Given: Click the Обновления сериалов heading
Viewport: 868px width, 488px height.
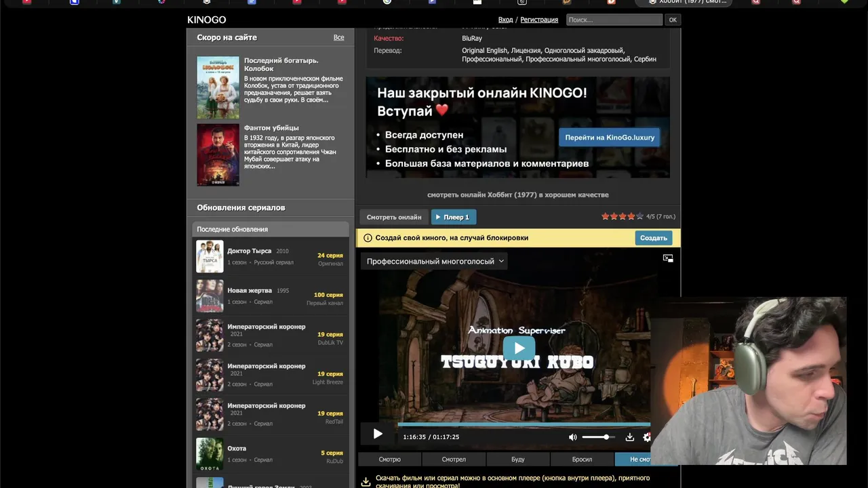Looking at the screenshot, I should [x=241, y=207].
